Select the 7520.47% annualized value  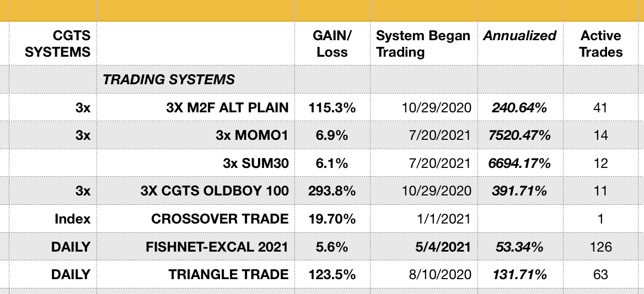coord(519,135)
